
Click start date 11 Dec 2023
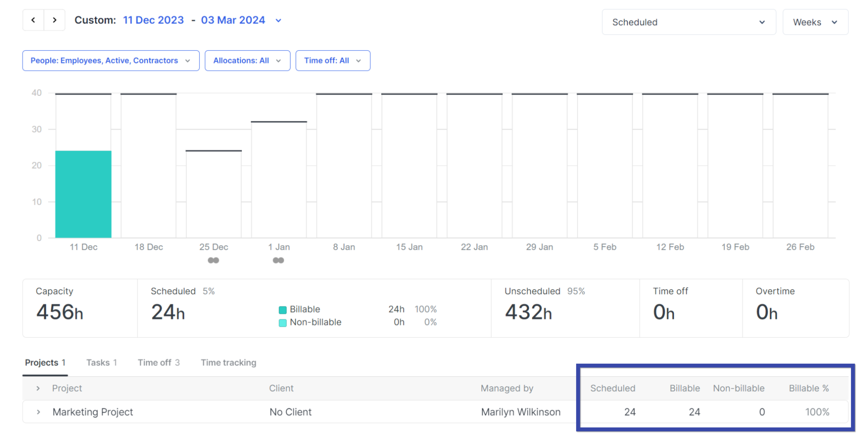(x=153, y=20)
